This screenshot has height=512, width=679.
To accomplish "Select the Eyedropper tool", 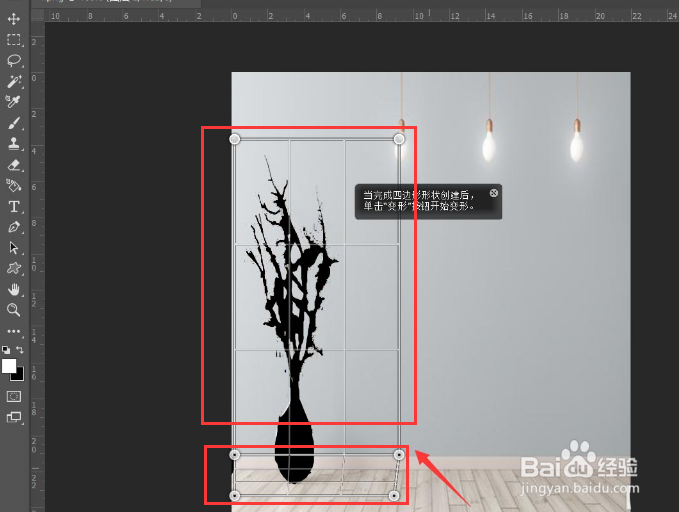I will (13, 102).
